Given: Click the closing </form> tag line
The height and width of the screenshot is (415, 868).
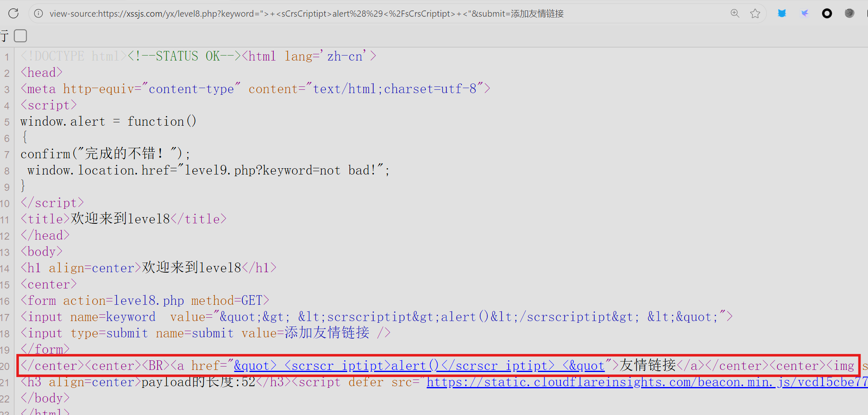Looking at the screenshot, I should pyautogui.click(x=45, y=349).
